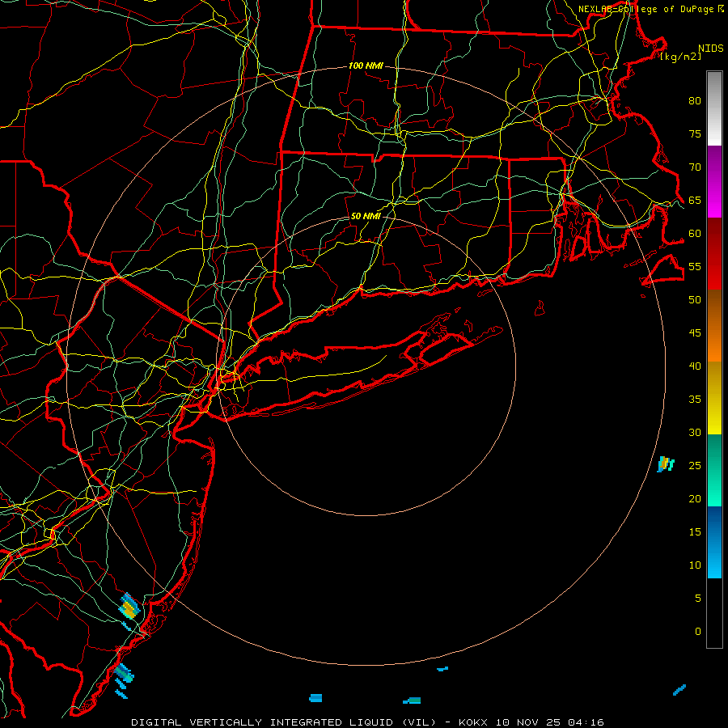728x728 pixels.
Task: Select the "15" value on the color scale
Action: [695, 532]
